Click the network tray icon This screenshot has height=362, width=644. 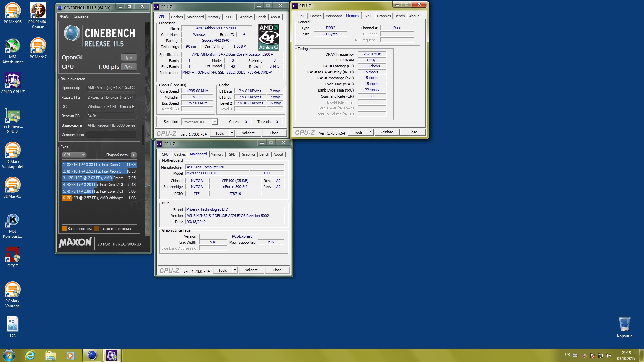(600, 356)
